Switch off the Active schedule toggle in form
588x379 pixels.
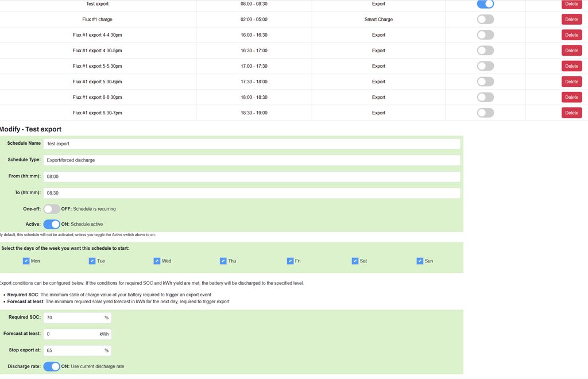(52, 225)
